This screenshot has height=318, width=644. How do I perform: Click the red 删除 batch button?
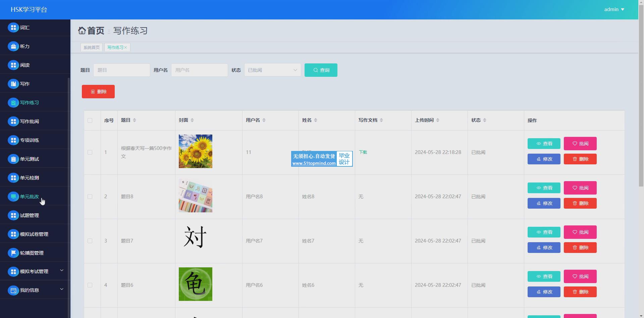coord(98,92)
